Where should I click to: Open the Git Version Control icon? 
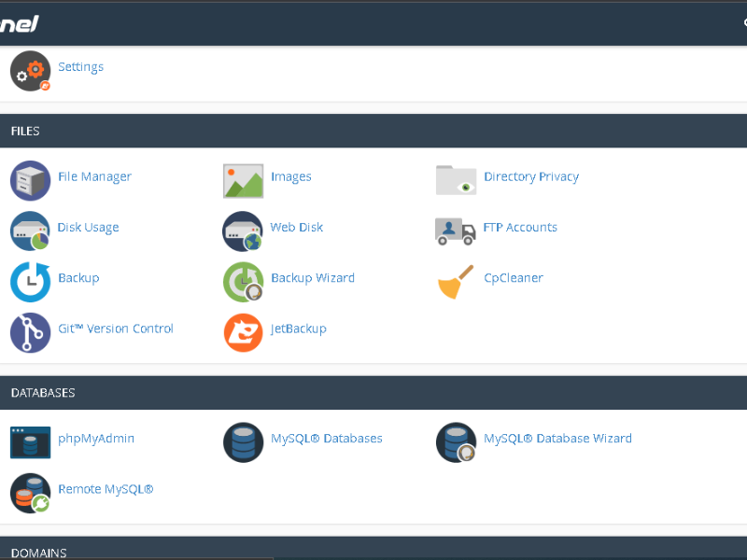(30, 332)
